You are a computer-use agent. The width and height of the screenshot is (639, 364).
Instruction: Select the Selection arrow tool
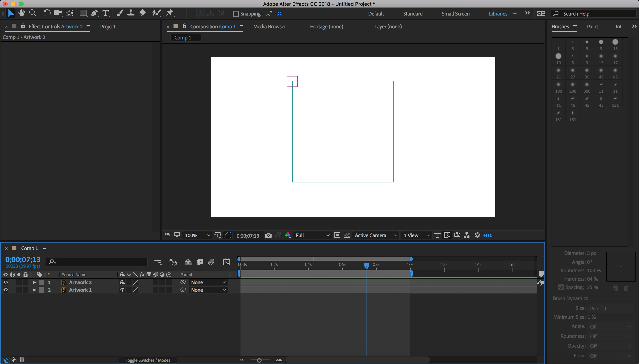[x=10, y=13]
